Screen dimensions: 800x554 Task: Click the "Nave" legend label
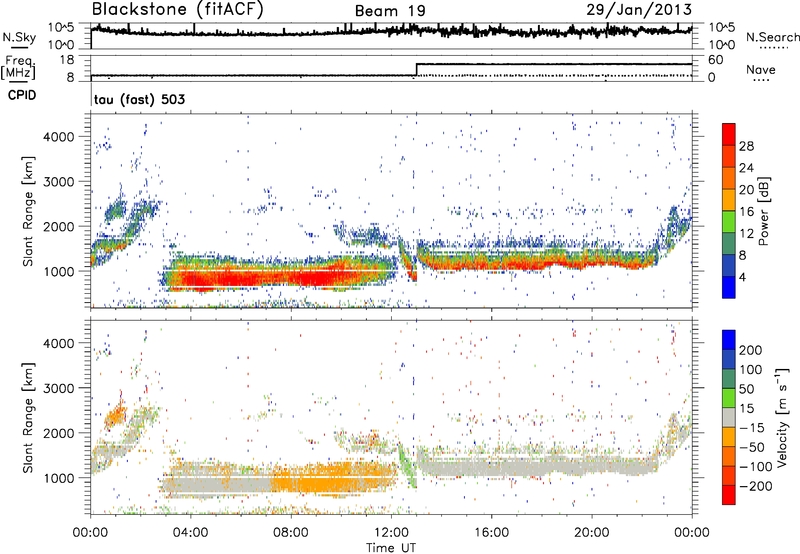tap(761, 70)
